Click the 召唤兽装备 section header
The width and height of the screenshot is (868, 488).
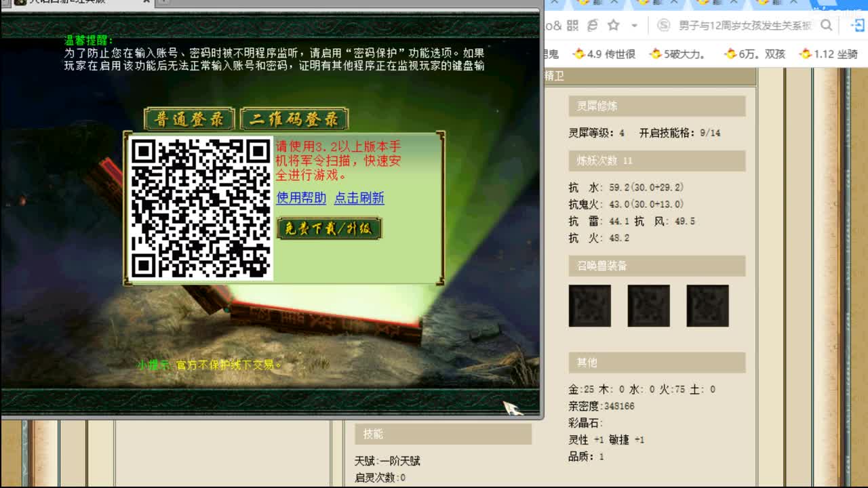[656, 266]
